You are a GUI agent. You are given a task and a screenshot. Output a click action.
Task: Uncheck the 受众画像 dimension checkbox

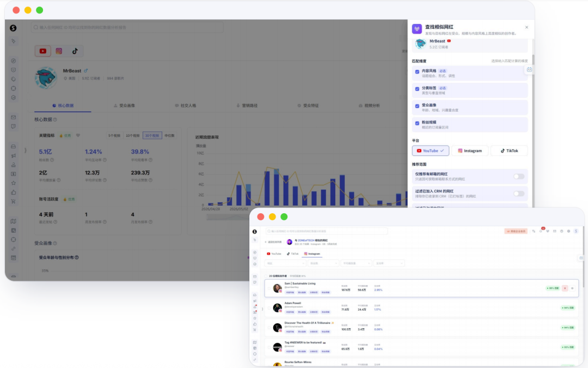coord(417,106)
